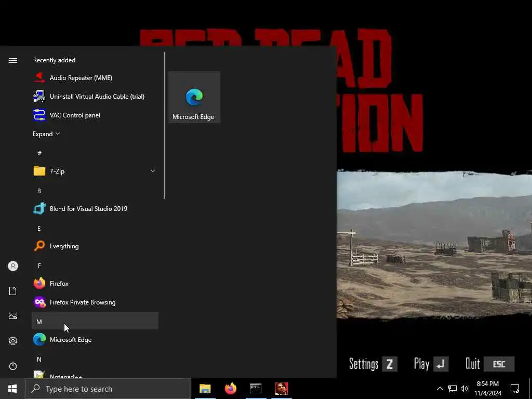Open the volume tray icon

click(x=464, y=389)
